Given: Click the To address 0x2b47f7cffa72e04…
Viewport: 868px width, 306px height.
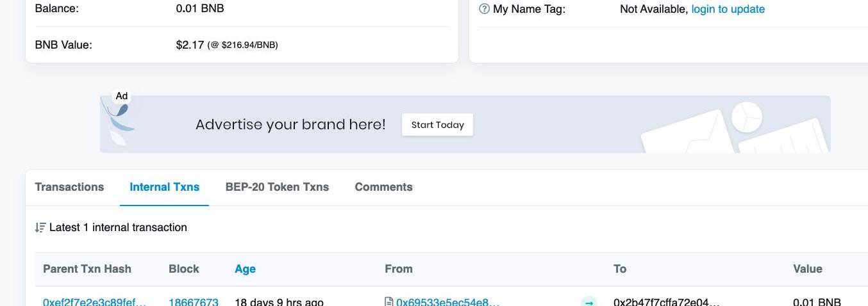Looking at the screenshot, I should tap(666, 302).
